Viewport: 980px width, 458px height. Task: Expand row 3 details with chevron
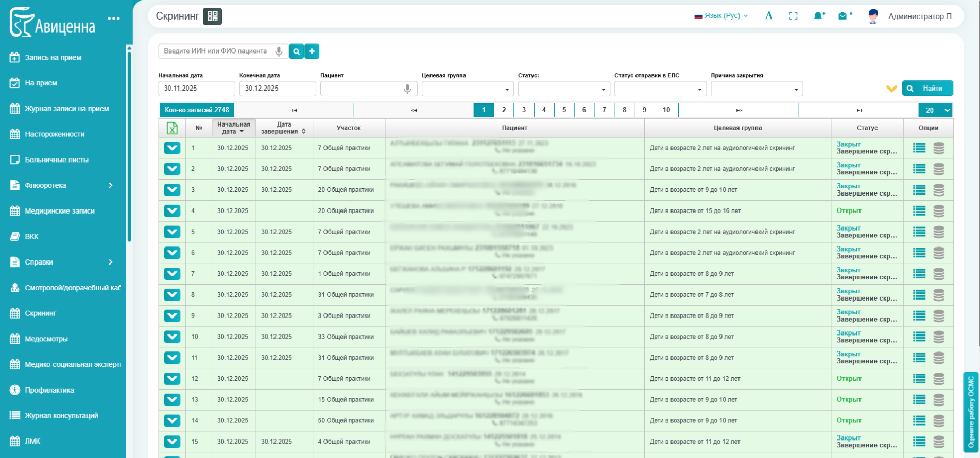point(172,190)
